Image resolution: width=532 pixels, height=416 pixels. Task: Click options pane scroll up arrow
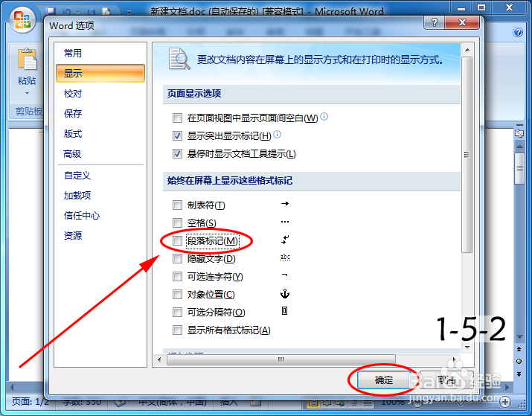pos(467,50)
